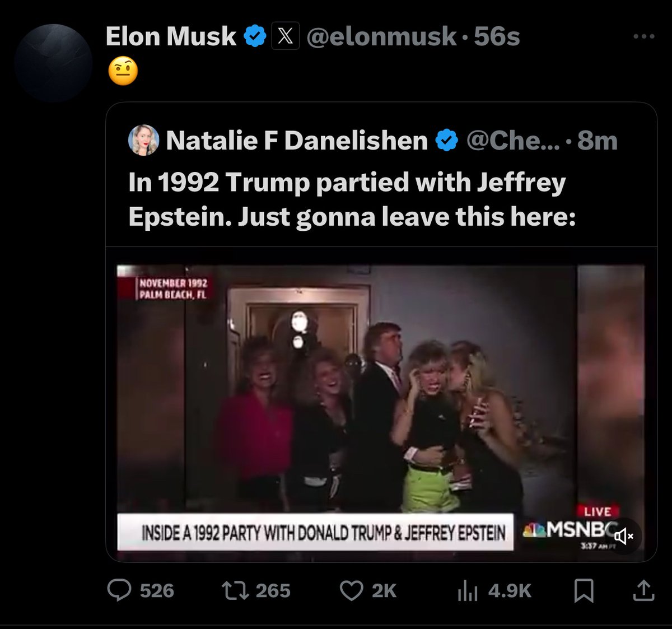The image size is (672, 629).
Task: Open the post via the 56s timestamp
Action: coord(497,36)
